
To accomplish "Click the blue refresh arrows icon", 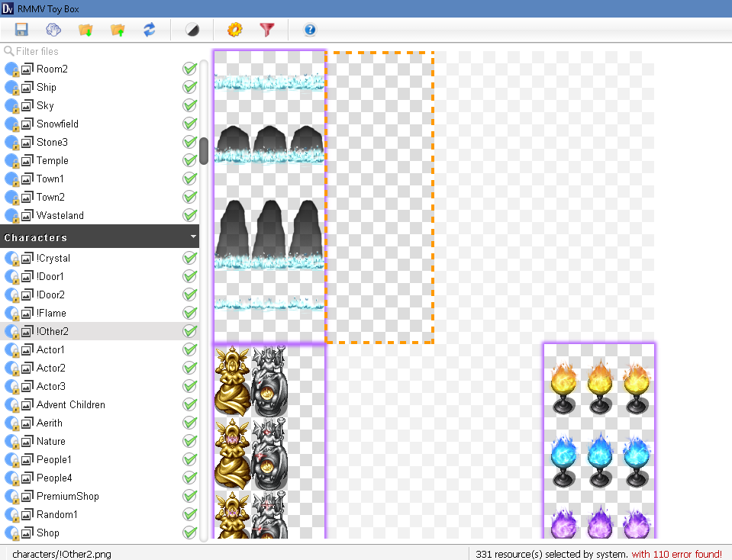I will pos(150,30).
